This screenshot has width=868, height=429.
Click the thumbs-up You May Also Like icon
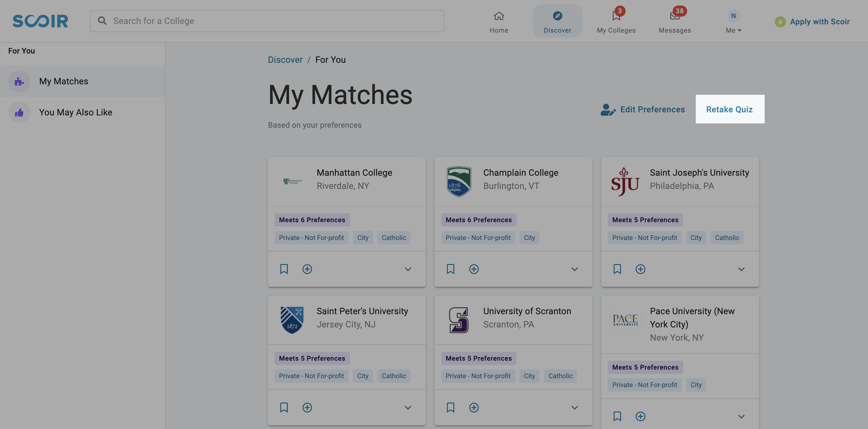(19, 112)
